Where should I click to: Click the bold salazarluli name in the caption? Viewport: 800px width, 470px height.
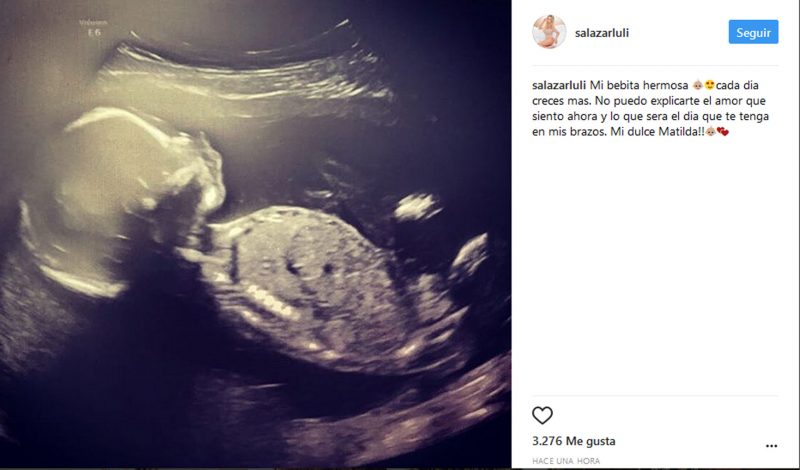(x=559, y=86)
